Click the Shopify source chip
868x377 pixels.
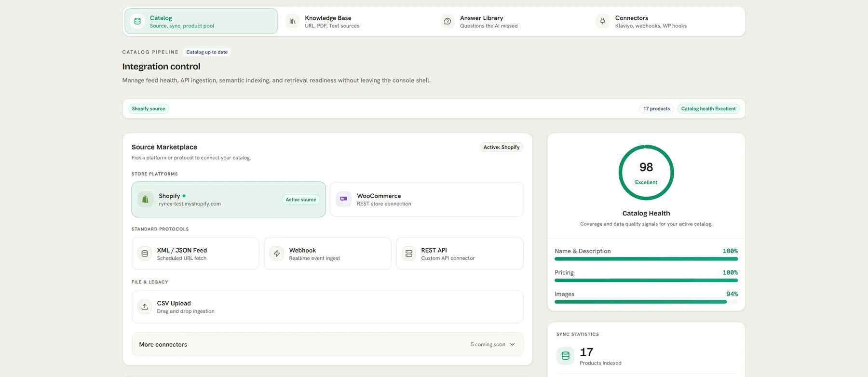(149, 108)
